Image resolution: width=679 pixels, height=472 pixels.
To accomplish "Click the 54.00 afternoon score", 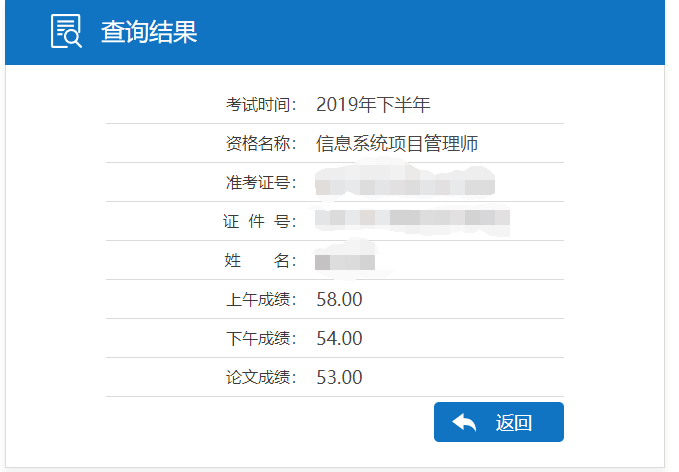I will (339, 338).
